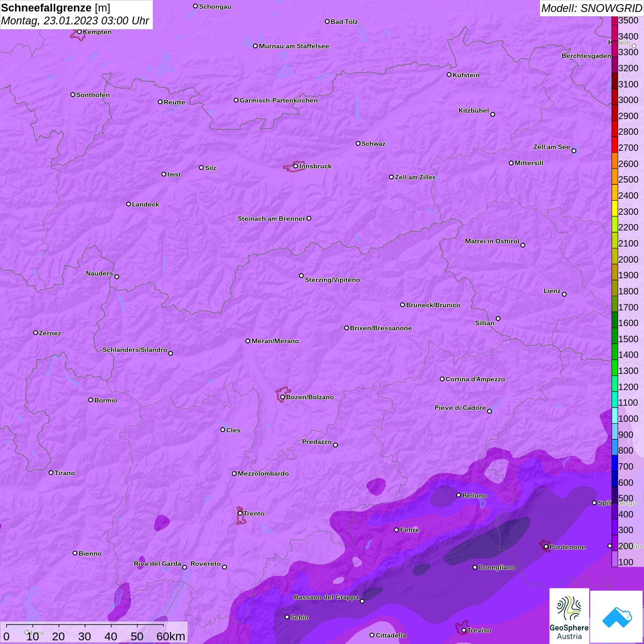
Task: Click the Kufstein location dot
Action: pyautogui.click(x=449, y=75)
